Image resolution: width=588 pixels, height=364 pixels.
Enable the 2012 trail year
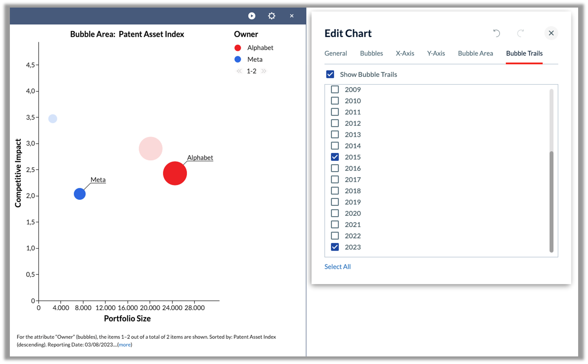pyautogui.click(x=335, y=123)
